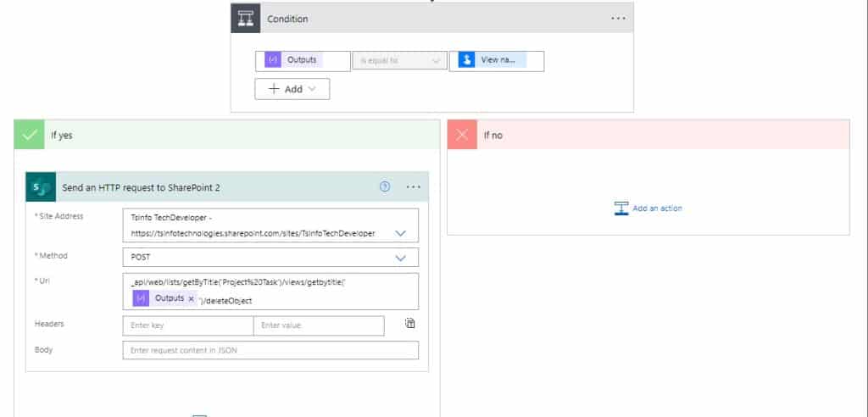
Task: Click the Send an HTTP request to SharePoint 2 title
Action: pyautogui.click(x=142, y=187)
